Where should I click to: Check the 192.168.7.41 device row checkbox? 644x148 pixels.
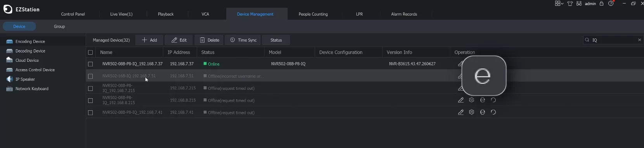coord(90,113)
